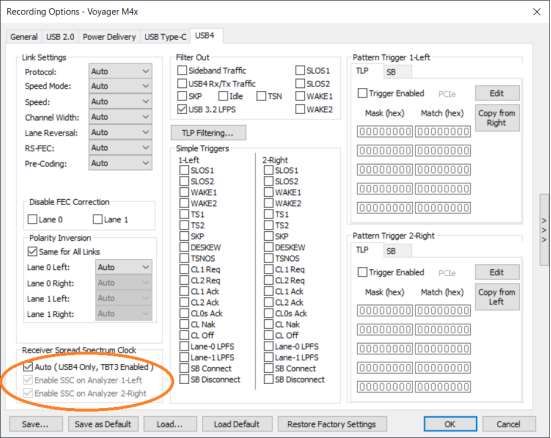
Task: Enable 1-Left Lane-0 LFPS trigger
Action: point(184,346)
